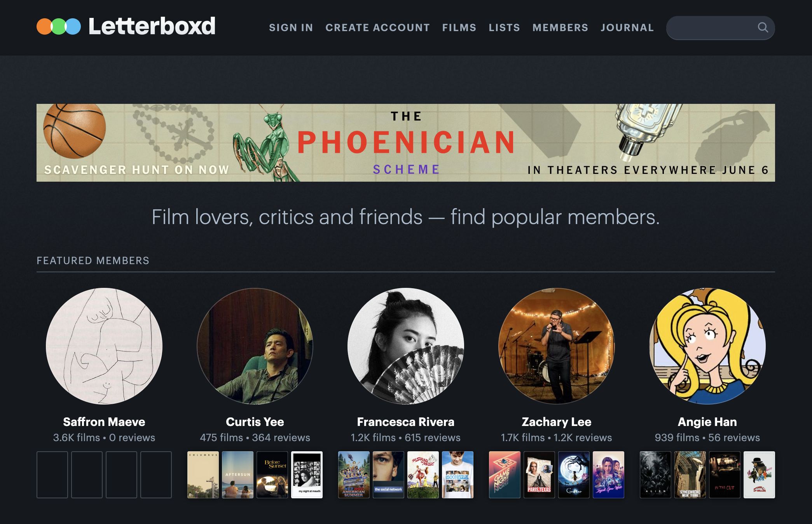Open Zachary Lee's 1.2K reviews link
The image size is (812, 524).
tap(583, 438)
